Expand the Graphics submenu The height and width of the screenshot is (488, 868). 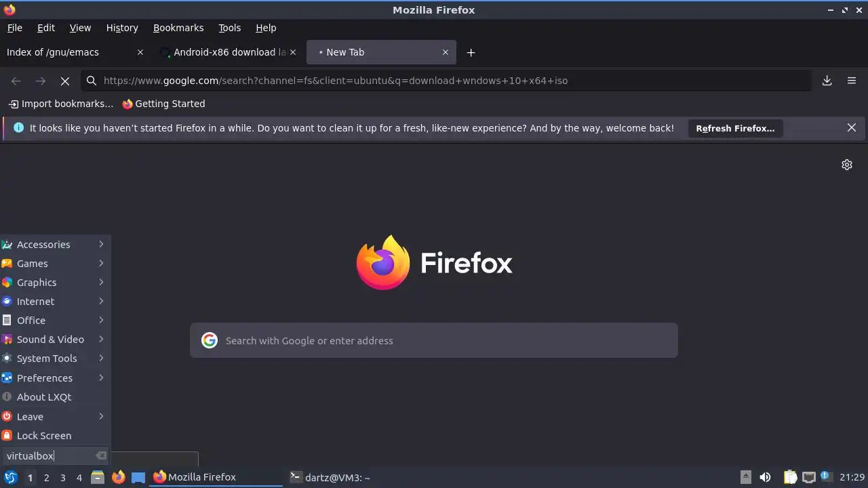click(55, 282)
